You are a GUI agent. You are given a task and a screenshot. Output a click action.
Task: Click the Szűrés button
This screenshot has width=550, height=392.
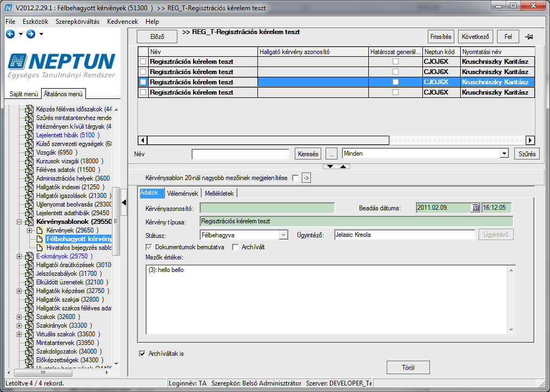coord(527,154)
